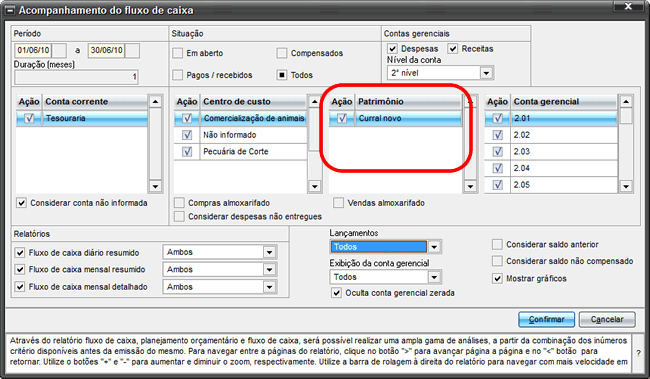Toggle checkbox for account 2.05

click(x=497, y=185)
